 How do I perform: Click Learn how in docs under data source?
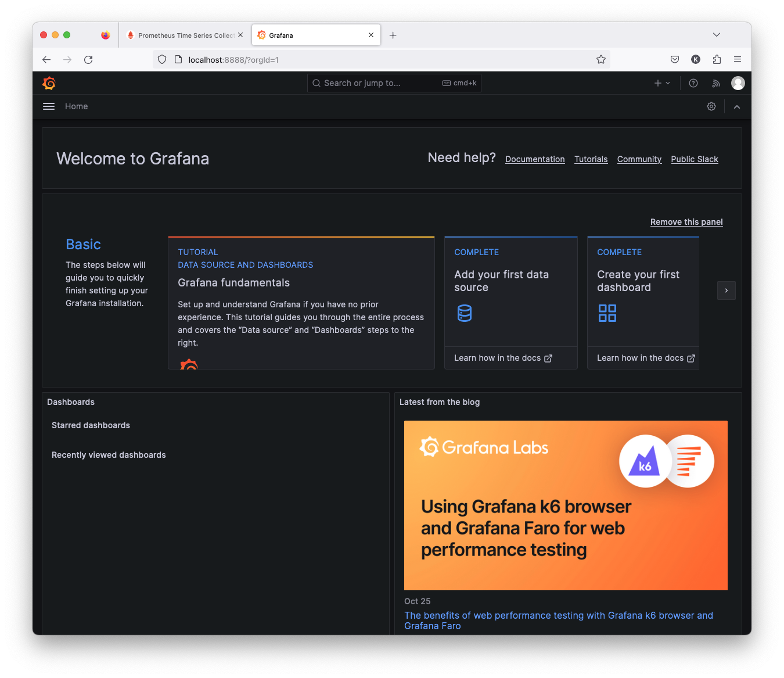point(503,358)
